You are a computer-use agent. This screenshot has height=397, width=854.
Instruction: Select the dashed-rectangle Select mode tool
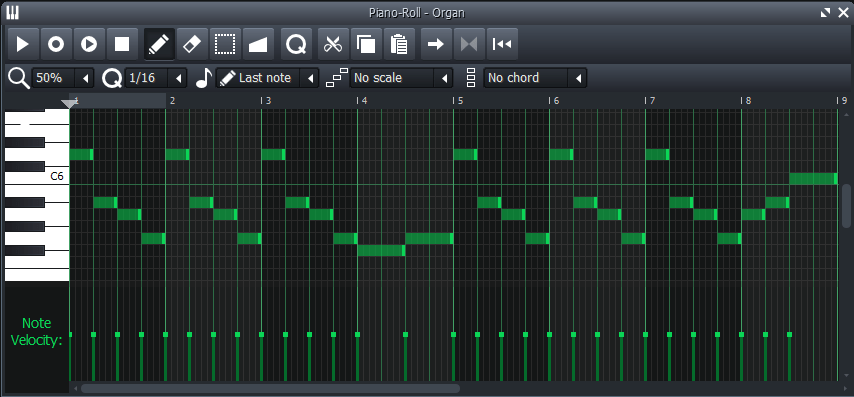click(225, 44)
